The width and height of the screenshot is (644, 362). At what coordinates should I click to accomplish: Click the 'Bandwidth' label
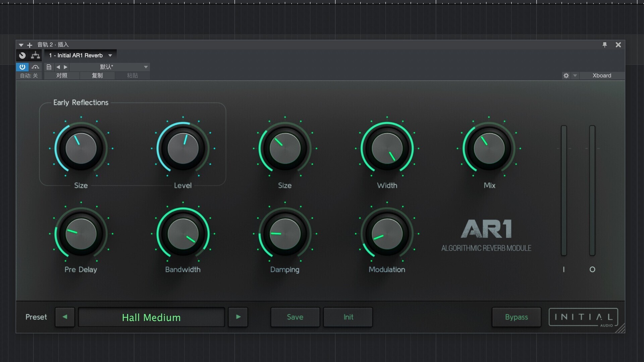coord(183,269)
